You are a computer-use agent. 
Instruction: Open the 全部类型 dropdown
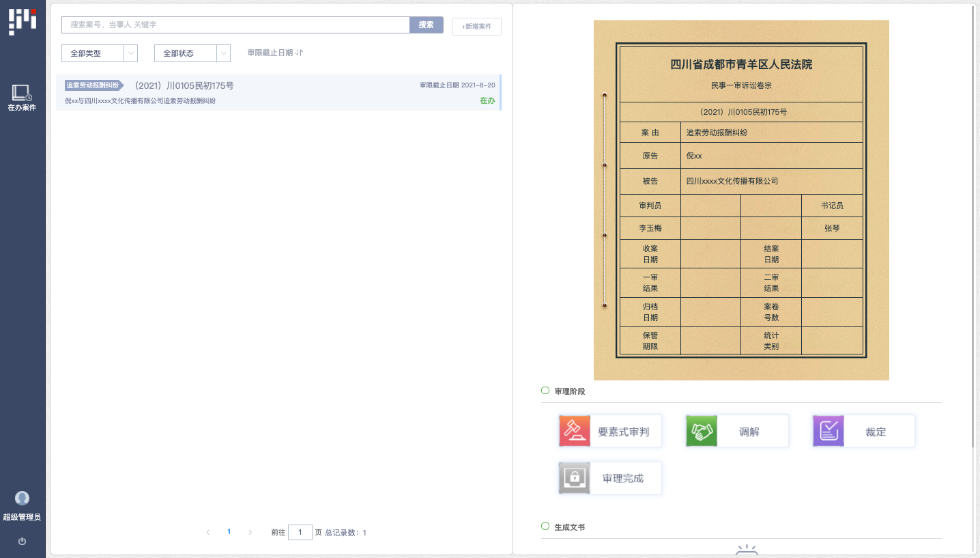[100, 53]
